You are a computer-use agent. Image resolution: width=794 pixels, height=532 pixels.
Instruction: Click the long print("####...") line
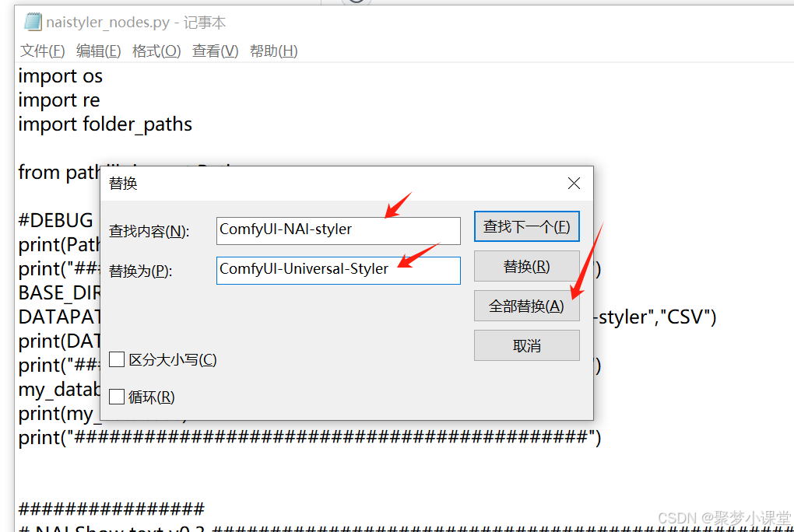pos(309,437)
